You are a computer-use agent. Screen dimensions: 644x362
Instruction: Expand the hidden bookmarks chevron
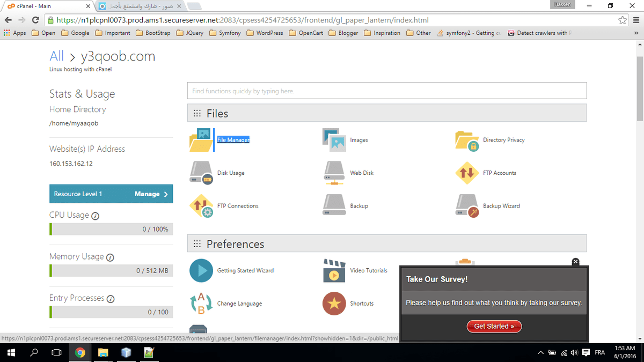[x=636, y=33]
